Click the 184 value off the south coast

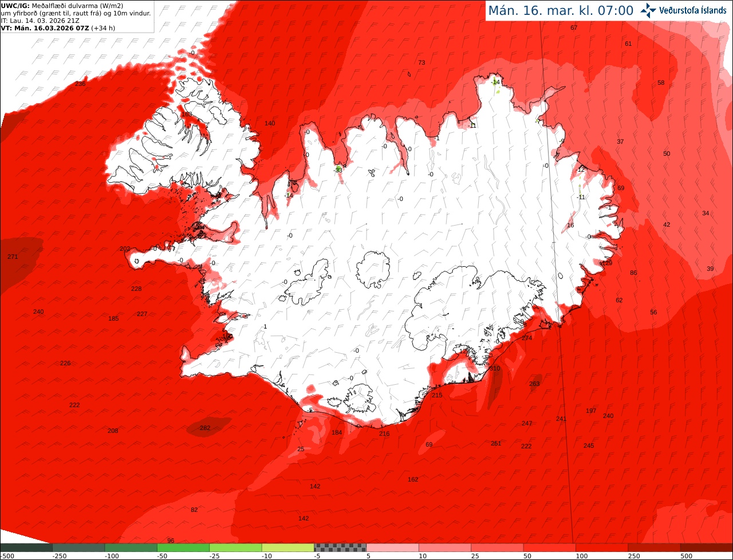[337, 433]
